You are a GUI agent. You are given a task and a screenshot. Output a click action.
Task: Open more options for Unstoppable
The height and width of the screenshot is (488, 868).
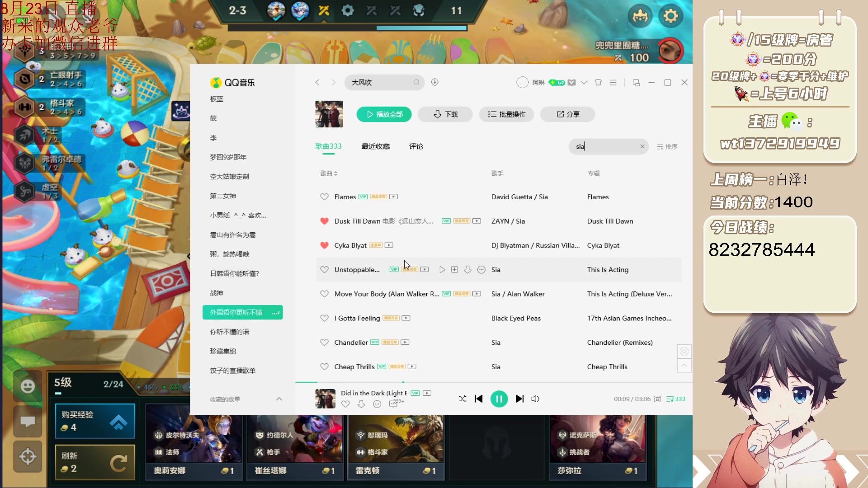pyautogui.click(x=481, y=270)
